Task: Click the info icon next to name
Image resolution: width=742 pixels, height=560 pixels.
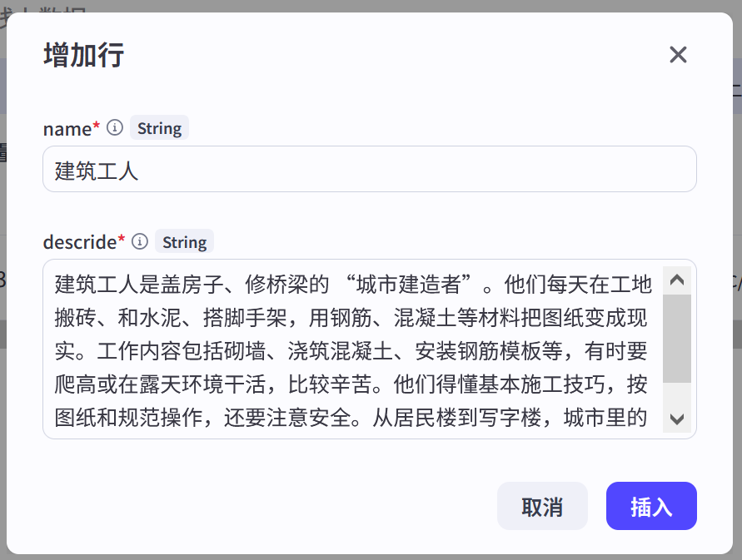Action: point(115,127)
